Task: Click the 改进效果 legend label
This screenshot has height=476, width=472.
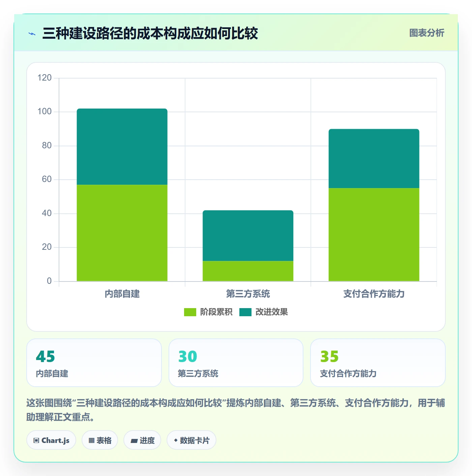Action: click(271, 312)
